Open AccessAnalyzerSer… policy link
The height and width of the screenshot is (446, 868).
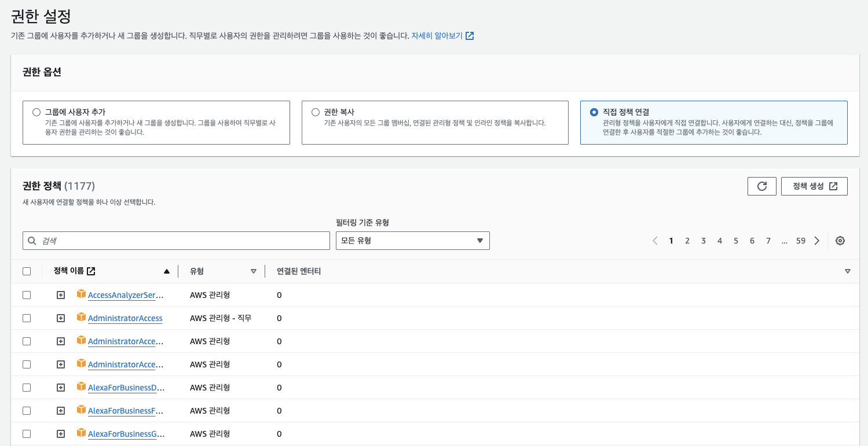click(126, 296)
